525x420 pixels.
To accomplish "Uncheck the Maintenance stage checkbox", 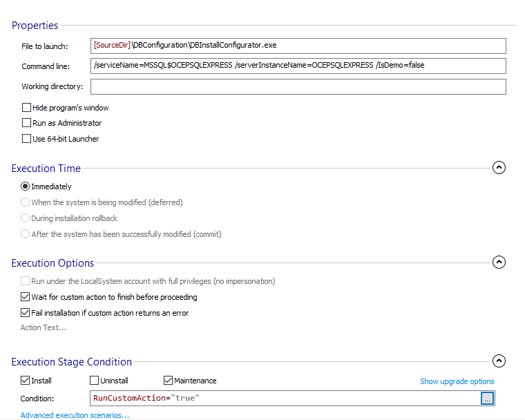I will pos(168,381).
